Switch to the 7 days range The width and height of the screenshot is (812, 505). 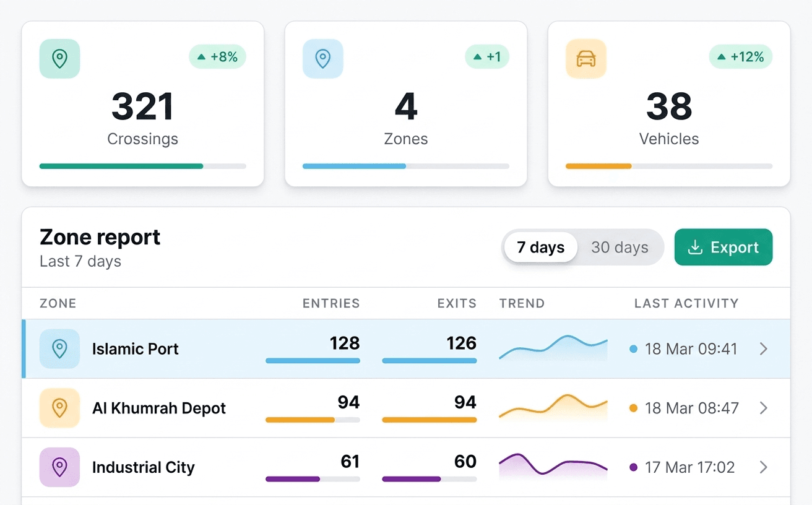tap(540, 248)
